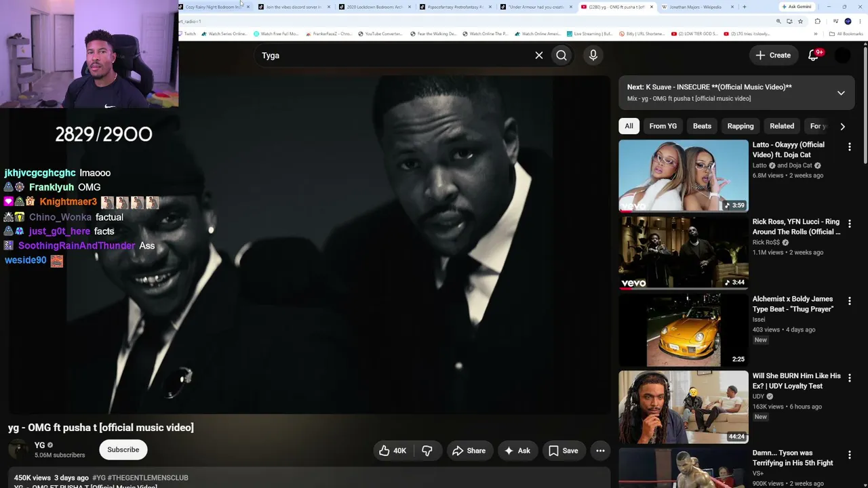The height and width of the screenshot is (488, 868).
Task: Click the #THEGENTLEMENSCLUB hashtag
Action: tap(148, 478)
